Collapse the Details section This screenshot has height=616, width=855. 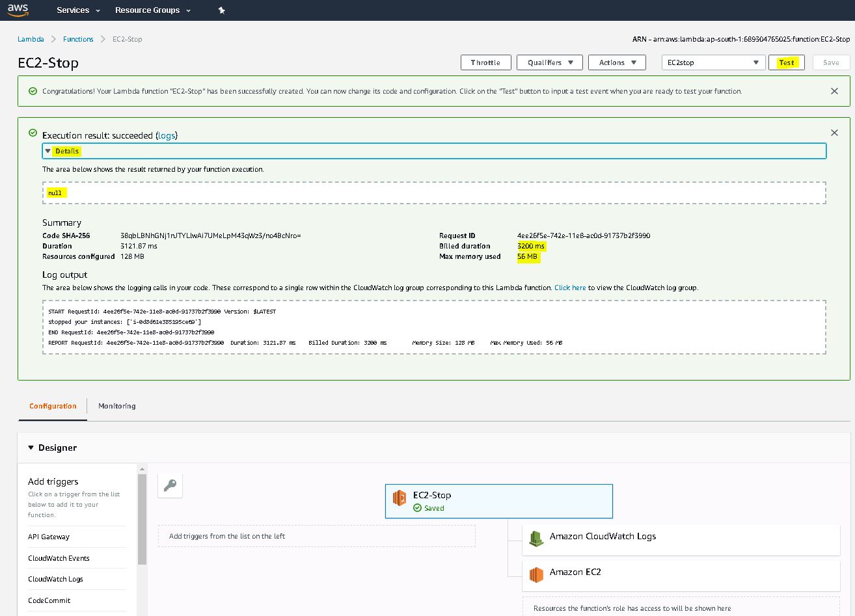48,151
